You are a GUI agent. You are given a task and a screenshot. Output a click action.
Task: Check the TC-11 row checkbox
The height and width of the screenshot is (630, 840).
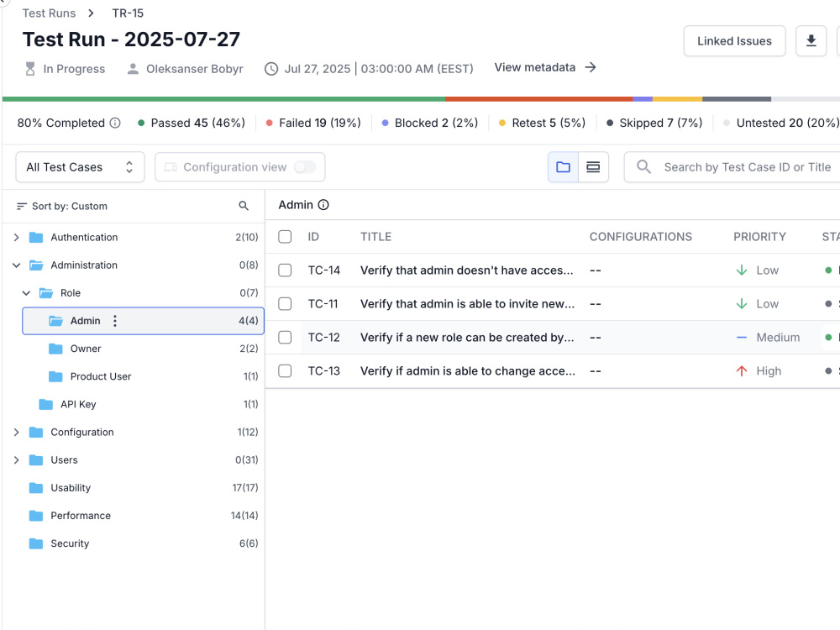[285, 304]
